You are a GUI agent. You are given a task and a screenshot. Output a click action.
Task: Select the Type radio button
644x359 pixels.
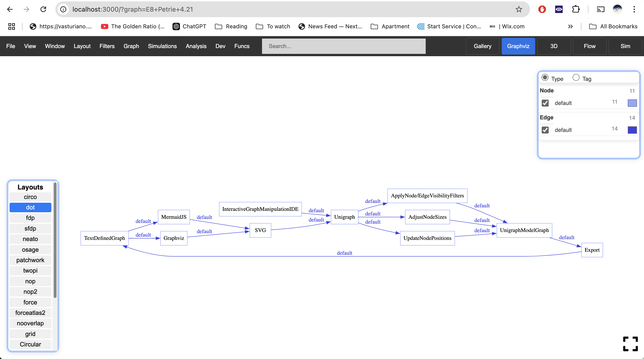545,78
